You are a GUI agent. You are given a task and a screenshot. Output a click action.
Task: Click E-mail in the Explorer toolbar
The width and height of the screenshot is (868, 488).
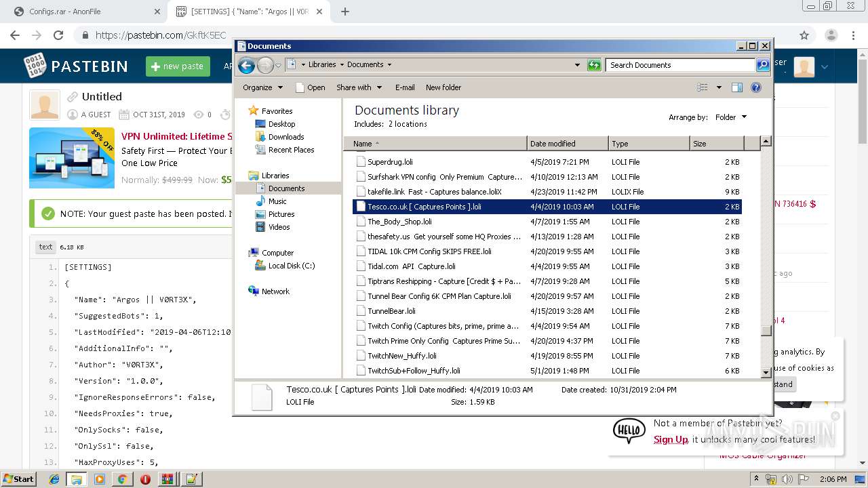coord(405,87)
